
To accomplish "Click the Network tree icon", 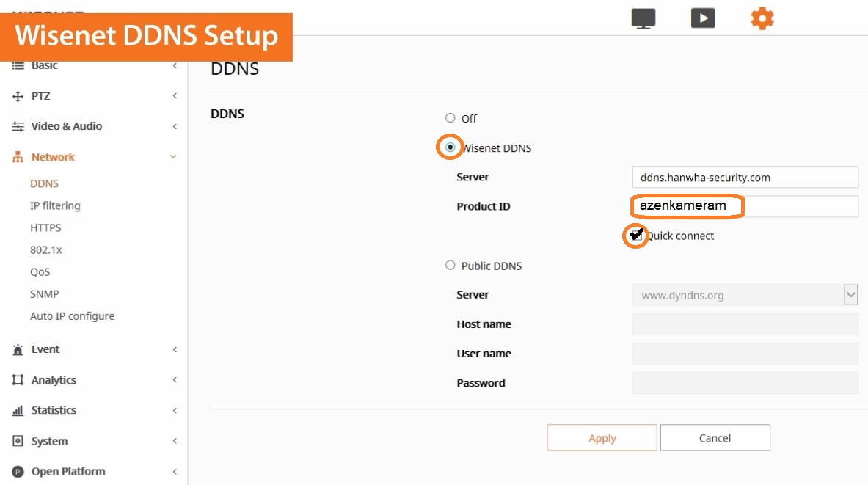I will pos(18,157).
